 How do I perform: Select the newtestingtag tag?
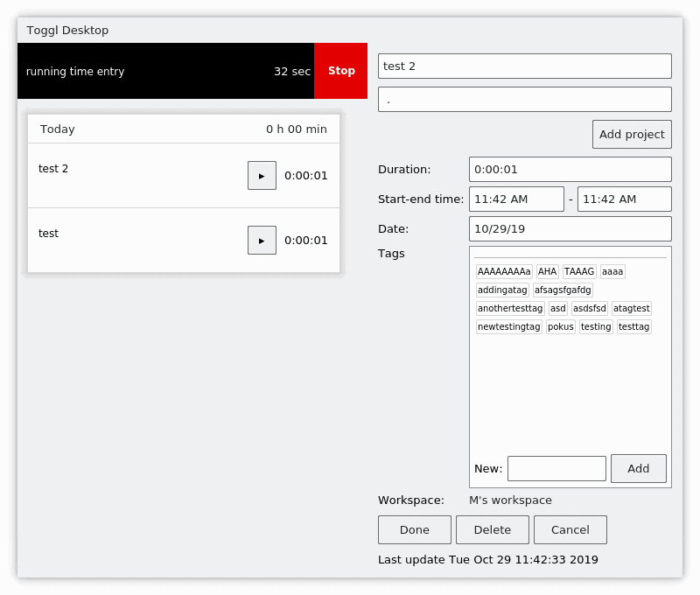click(509, 326)
